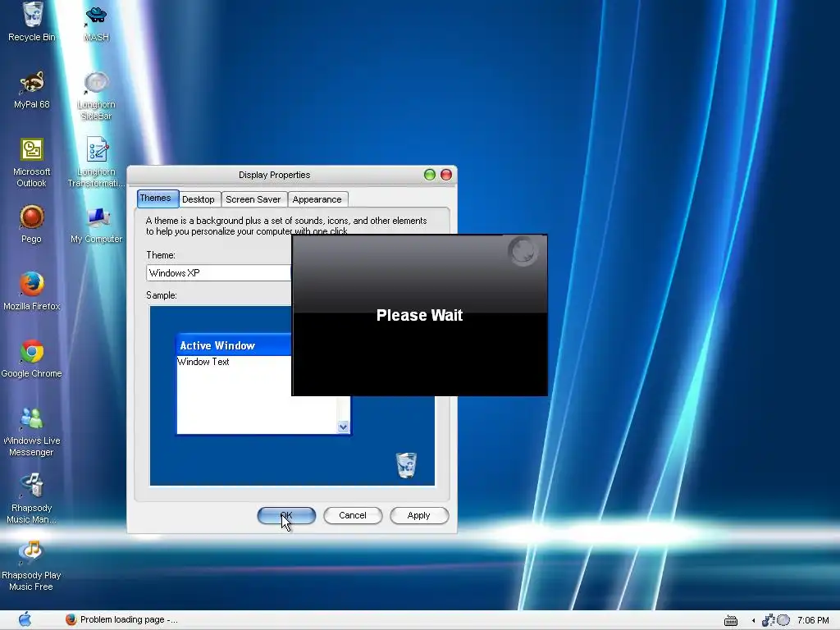Open the MASH desktop shortcut
The height and width of the screenshot is (630, 840).
(97, 15)
